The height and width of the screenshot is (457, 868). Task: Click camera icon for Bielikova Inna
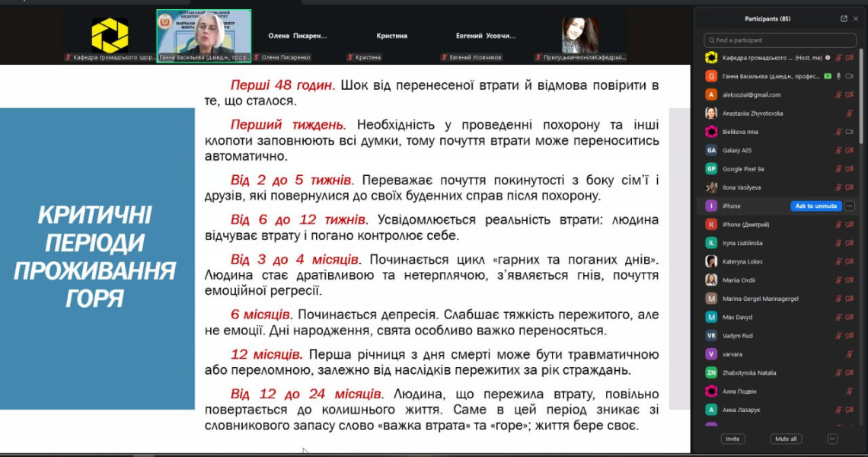[849, 132]
